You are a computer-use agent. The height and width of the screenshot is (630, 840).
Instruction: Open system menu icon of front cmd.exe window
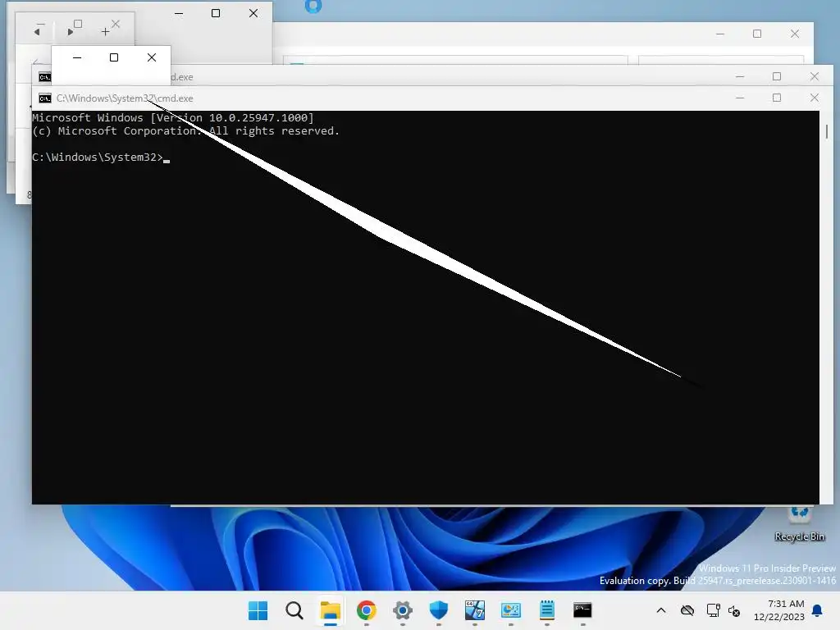click(x=45, y=98)
